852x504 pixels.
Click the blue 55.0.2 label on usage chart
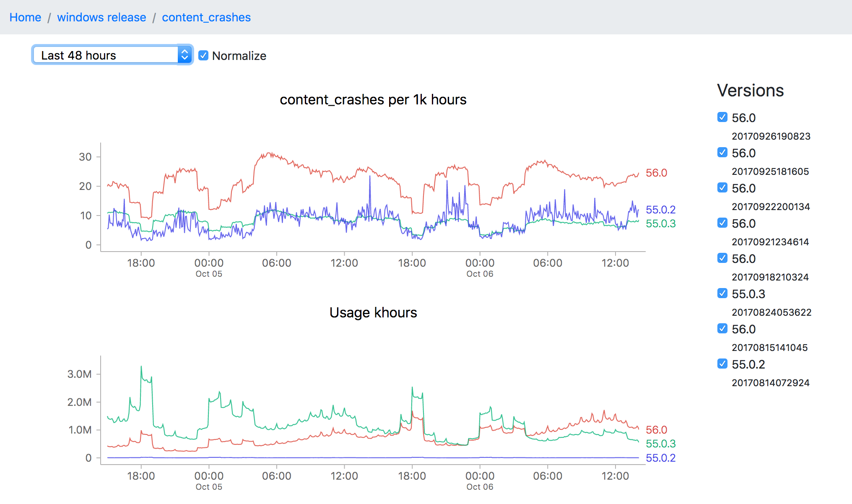point(660,458)
